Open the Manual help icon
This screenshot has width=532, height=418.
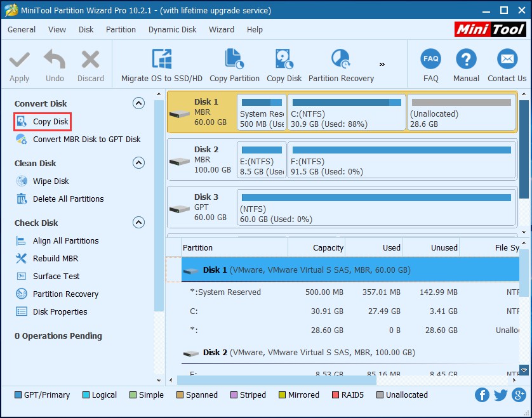[466, 59]
